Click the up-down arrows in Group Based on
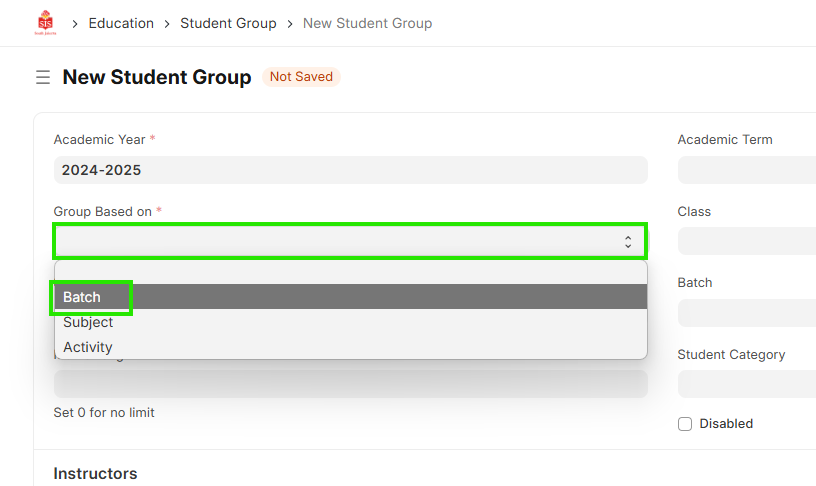 click(627, 242)
